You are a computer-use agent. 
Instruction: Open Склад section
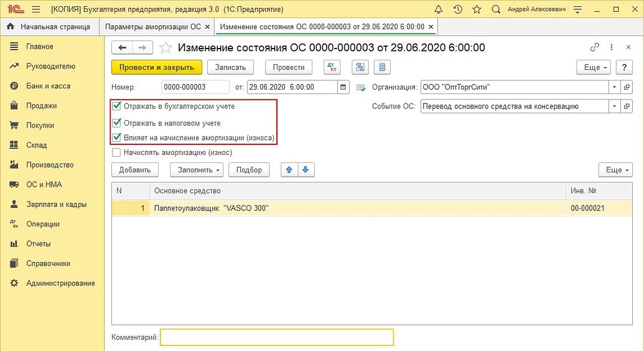click(37, 145)
